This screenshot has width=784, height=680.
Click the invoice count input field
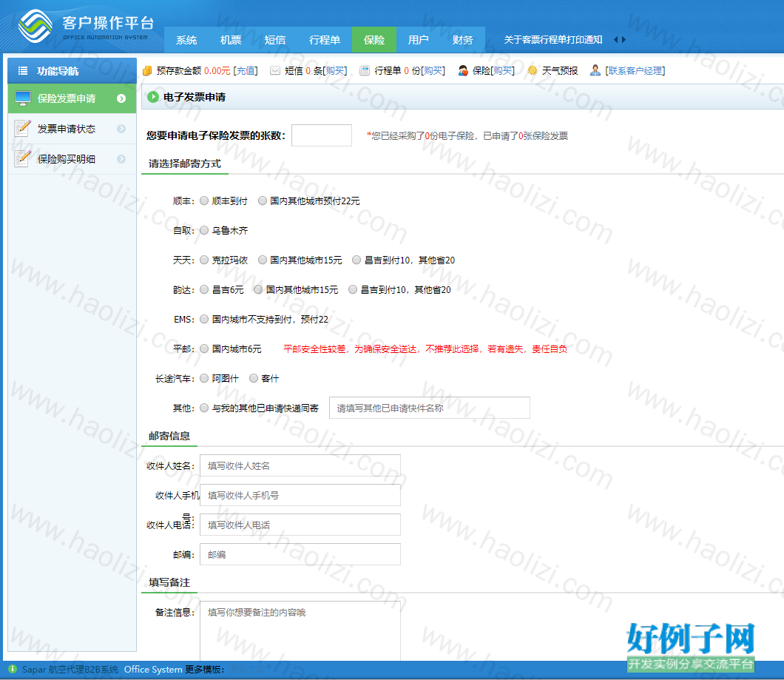(322, 135)
